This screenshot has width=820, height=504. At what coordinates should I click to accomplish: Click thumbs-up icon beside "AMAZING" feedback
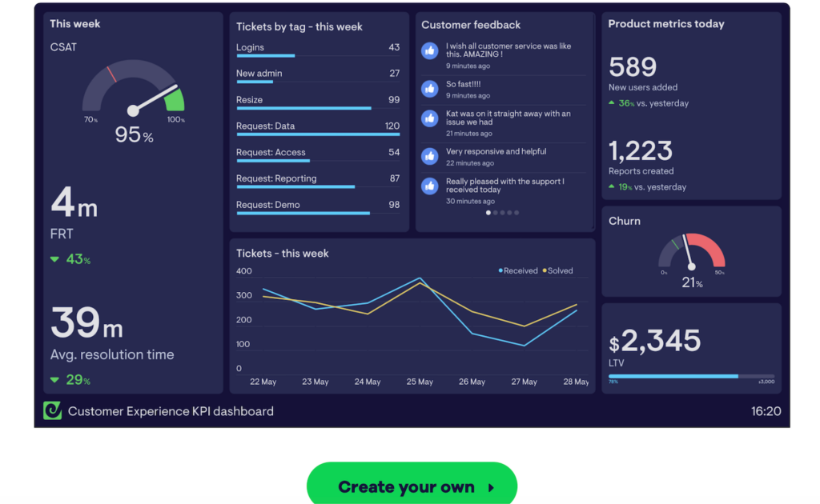click(430, 51)
